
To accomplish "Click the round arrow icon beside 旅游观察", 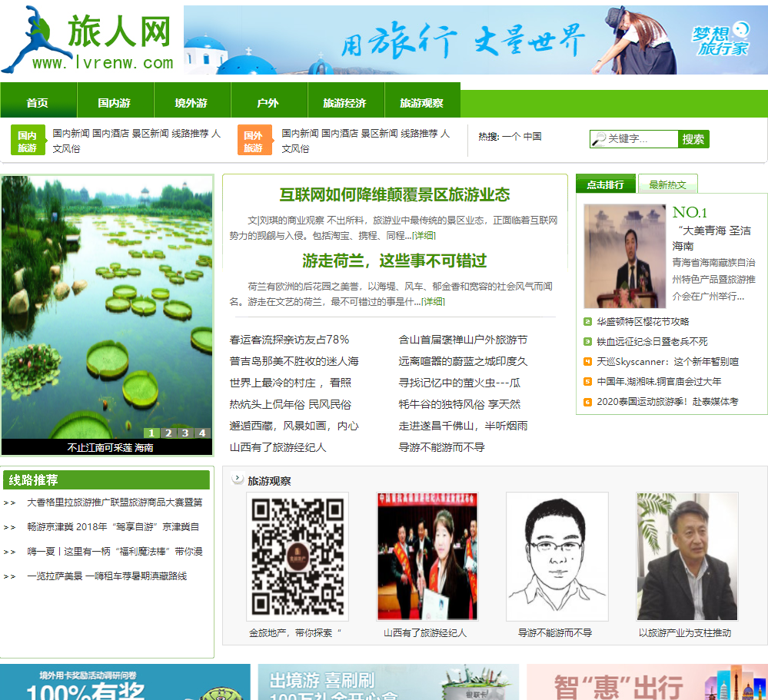I will point(238,479).
